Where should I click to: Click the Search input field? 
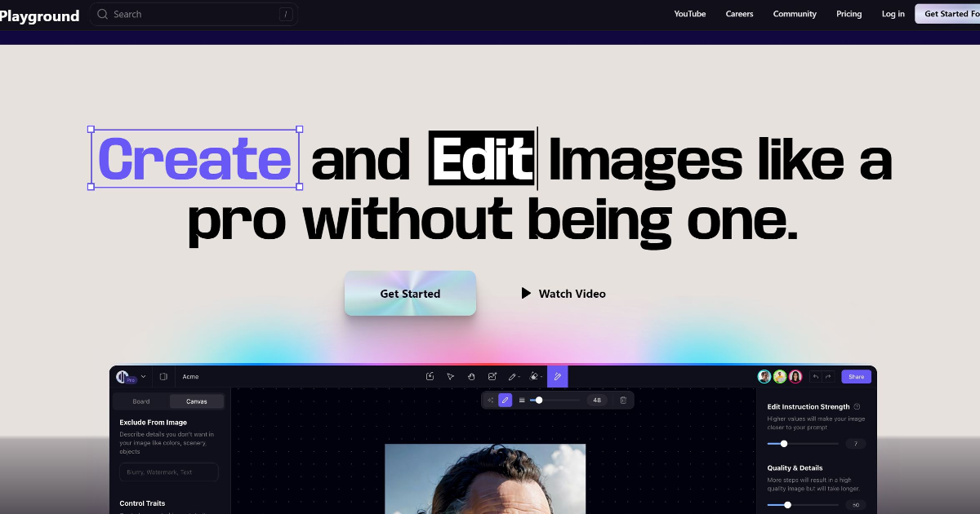(194, 14)
